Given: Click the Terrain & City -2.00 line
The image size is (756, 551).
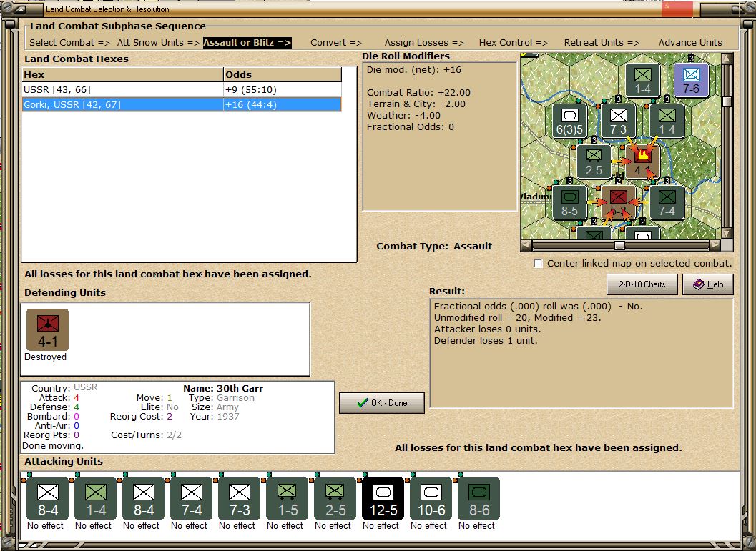Looking at the screenshot, I should (x=416, y=104).
